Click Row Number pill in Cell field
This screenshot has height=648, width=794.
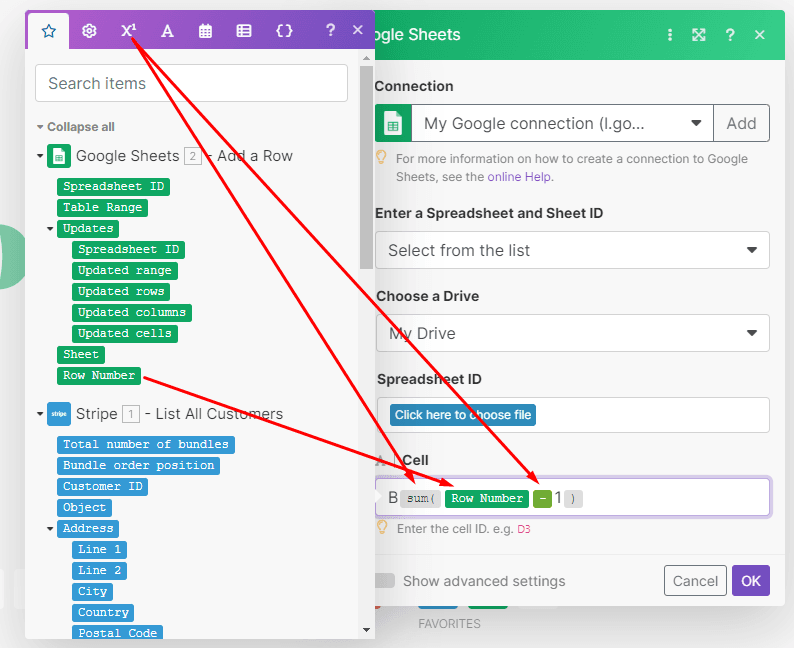click(x=487, y=499)
